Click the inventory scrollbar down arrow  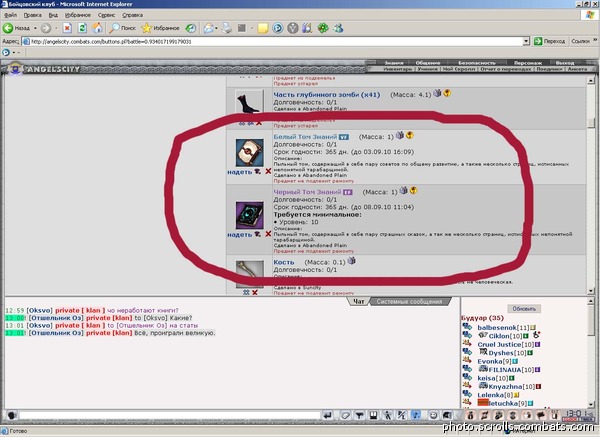coord(591,291)
